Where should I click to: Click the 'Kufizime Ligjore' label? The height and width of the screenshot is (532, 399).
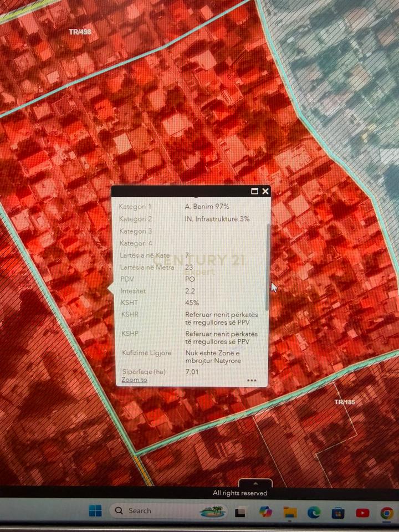pyautogui.click(x=147, y=353)
